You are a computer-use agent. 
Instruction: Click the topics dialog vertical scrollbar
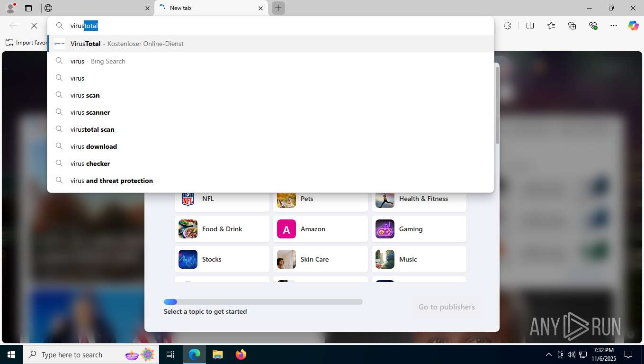[x=497, y=105]
